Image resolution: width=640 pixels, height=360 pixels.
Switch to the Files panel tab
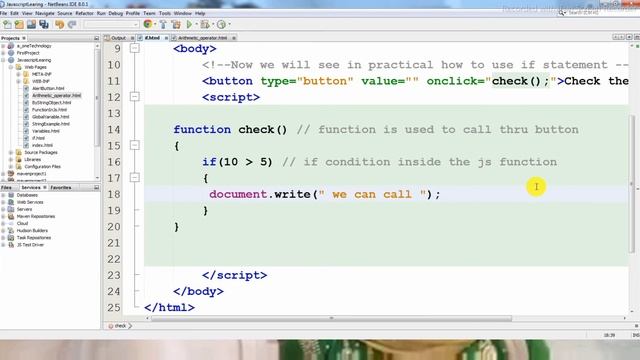click(x=6, y=188)
